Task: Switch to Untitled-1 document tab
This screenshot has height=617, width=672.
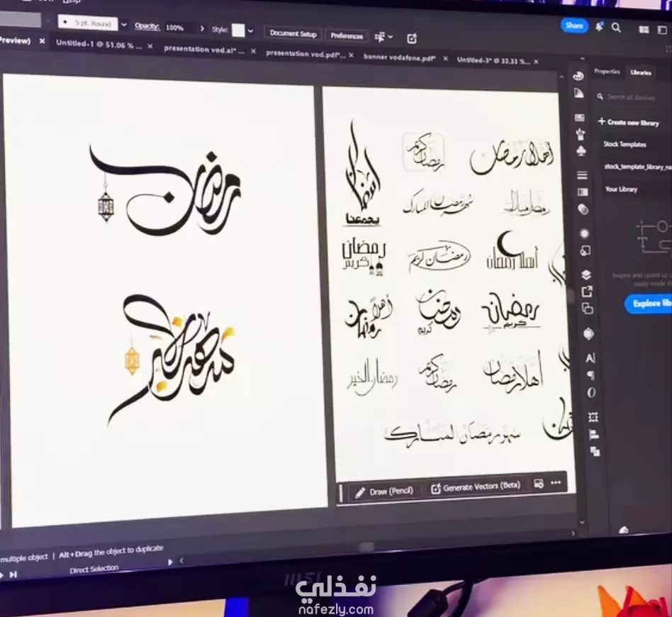Action: [x=99, y=44]
